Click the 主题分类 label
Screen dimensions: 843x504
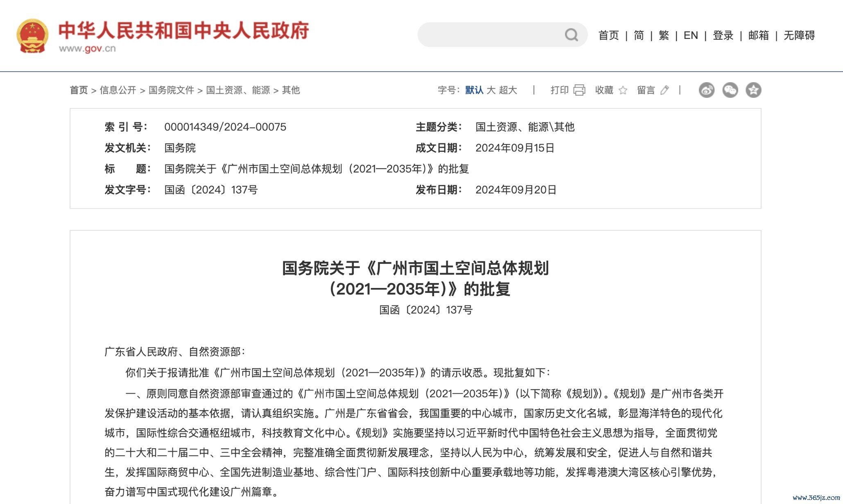click(x=439, y=127)
